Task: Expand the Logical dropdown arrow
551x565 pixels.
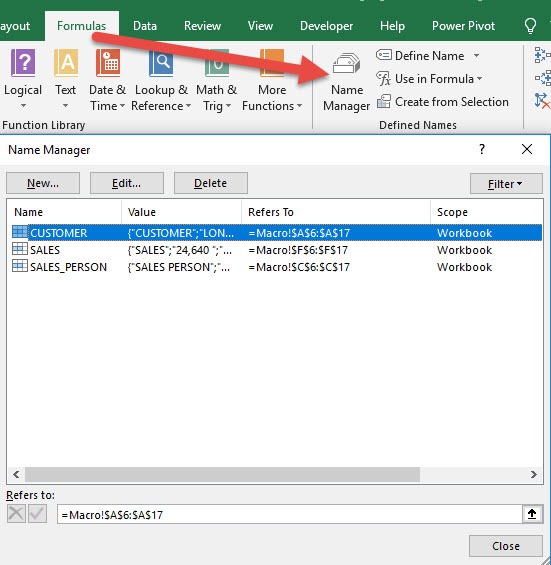Action: pyautogui.click(x=23, y=106)
